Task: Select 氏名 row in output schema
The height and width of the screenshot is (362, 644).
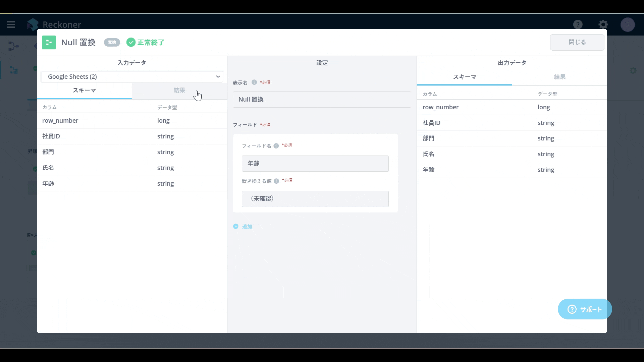Action: (512, 154)
